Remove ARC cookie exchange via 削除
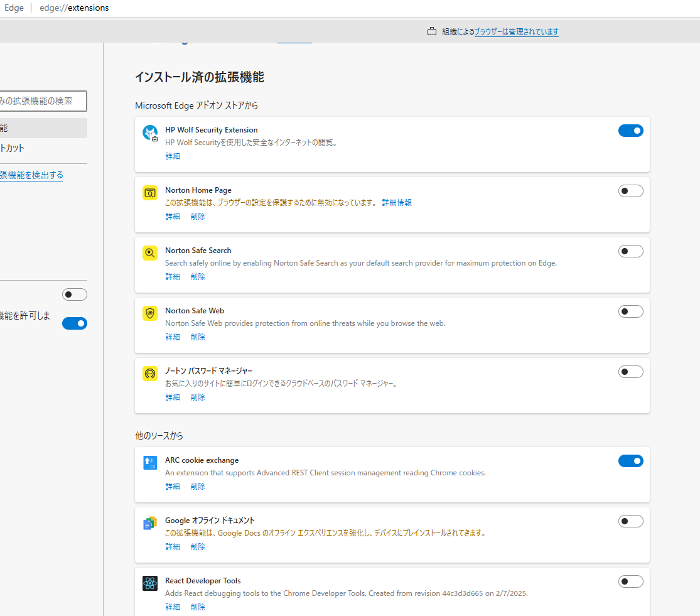Screen dimensions: 700x616 (x=198, y=487)
